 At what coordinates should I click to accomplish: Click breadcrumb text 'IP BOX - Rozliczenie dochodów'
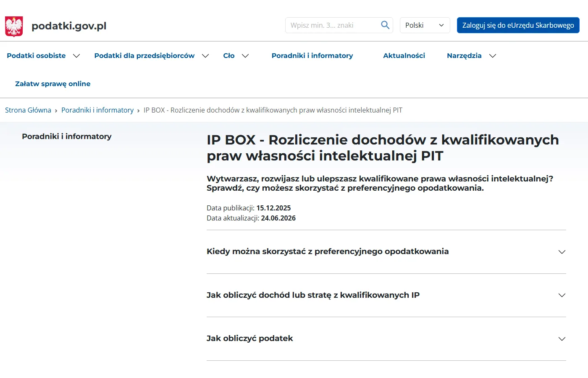pyautogui.click(x=273, y=110)
